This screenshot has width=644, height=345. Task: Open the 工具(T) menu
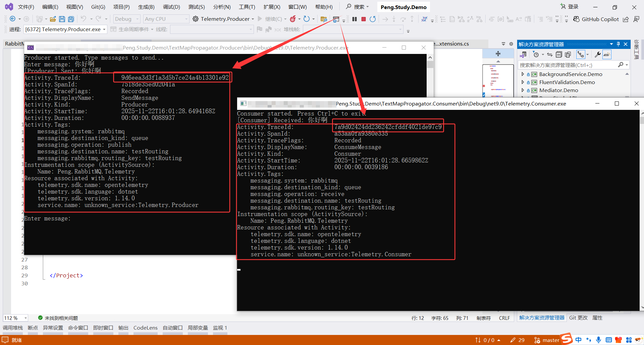pyautogui.click(x=247, y=7)
